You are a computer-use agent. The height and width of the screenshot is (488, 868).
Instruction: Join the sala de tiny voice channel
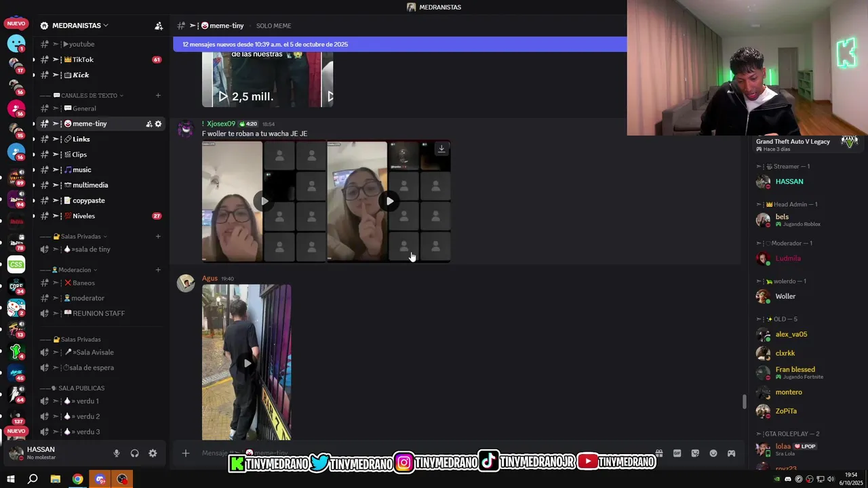click(100, 249)
